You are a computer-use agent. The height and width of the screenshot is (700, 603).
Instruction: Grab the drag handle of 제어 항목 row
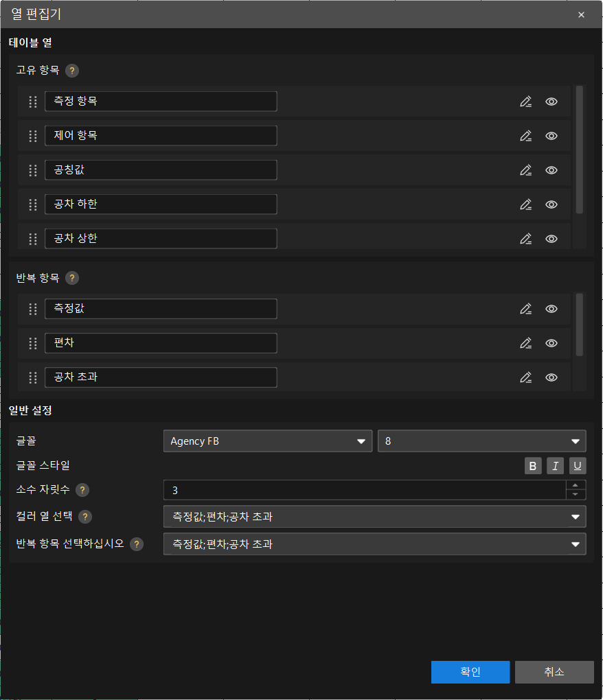(33, 136)
